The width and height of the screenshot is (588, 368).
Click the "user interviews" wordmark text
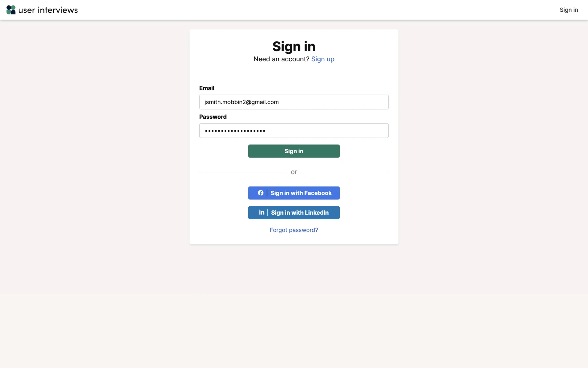tap(48, 10)
